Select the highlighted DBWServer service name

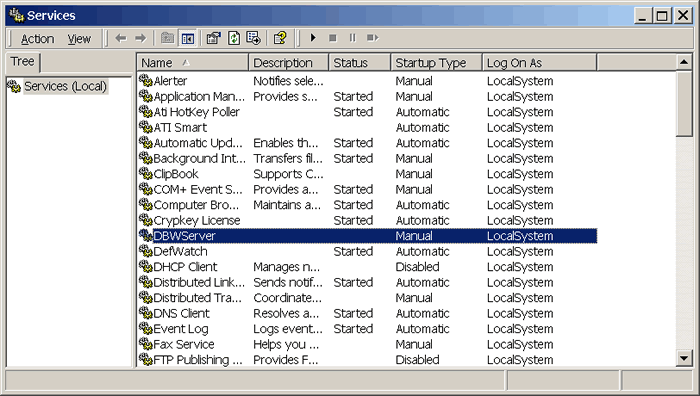click(x=184, y=236)
